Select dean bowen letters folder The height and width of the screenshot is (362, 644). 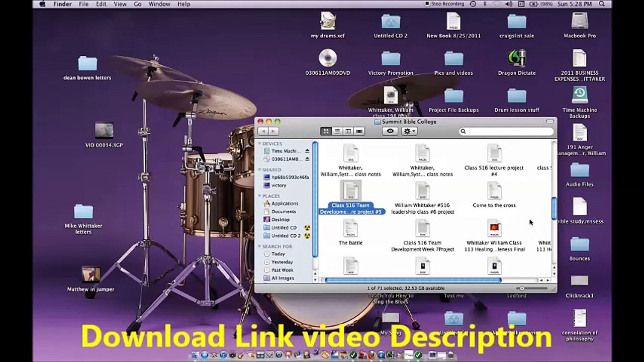point(87,68)
